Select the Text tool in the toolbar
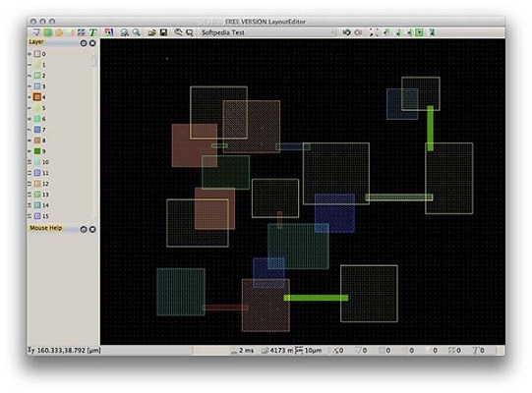Viewport: 532px width, 393px height. [x=93, y=32]
